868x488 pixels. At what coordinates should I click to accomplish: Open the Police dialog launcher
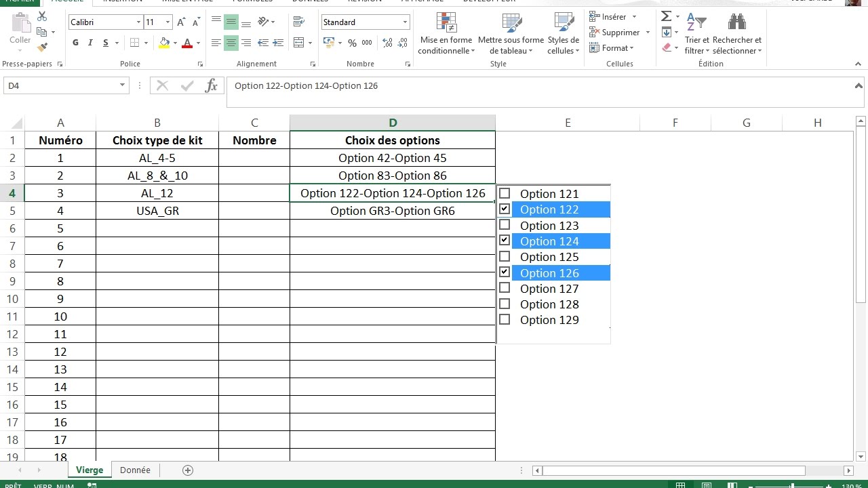(x=200, y=64)
